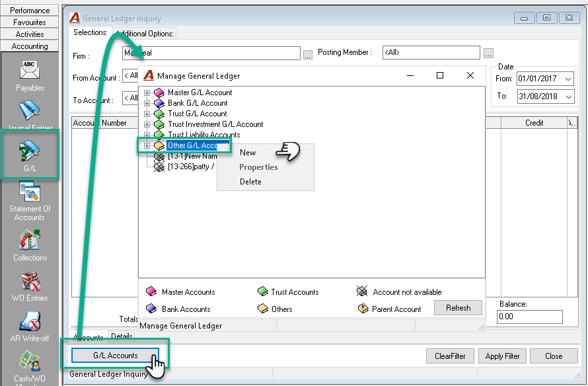Click the Balance field

point(529,317)
